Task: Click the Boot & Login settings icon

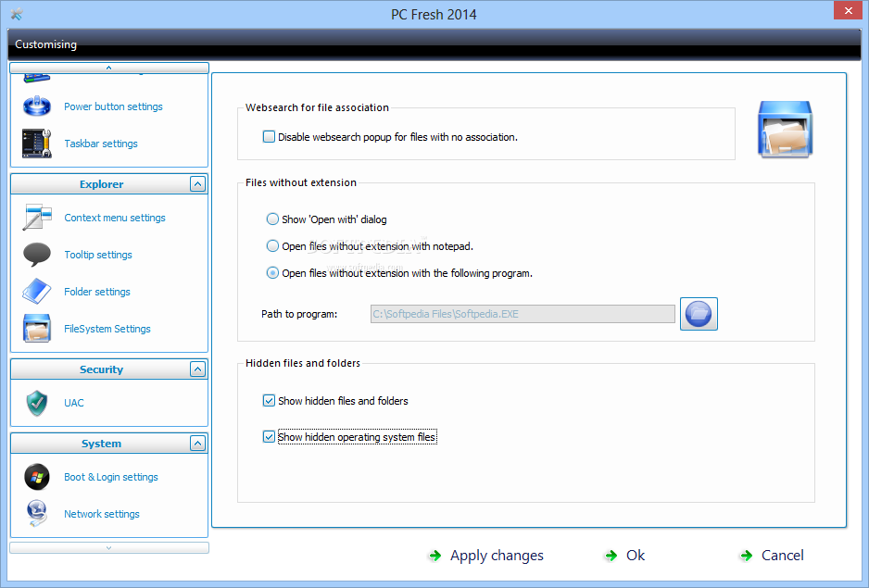Action: (36, 477)
